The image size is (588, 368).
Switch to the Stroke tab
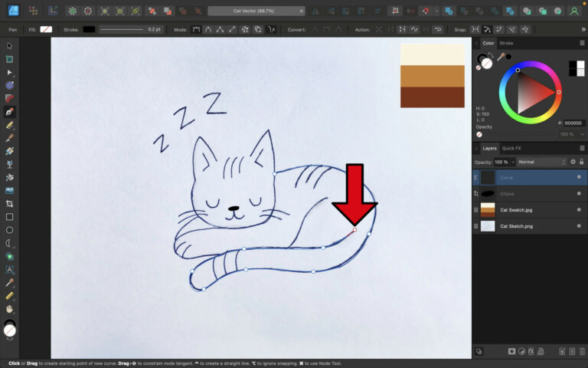tap(506, 44)
